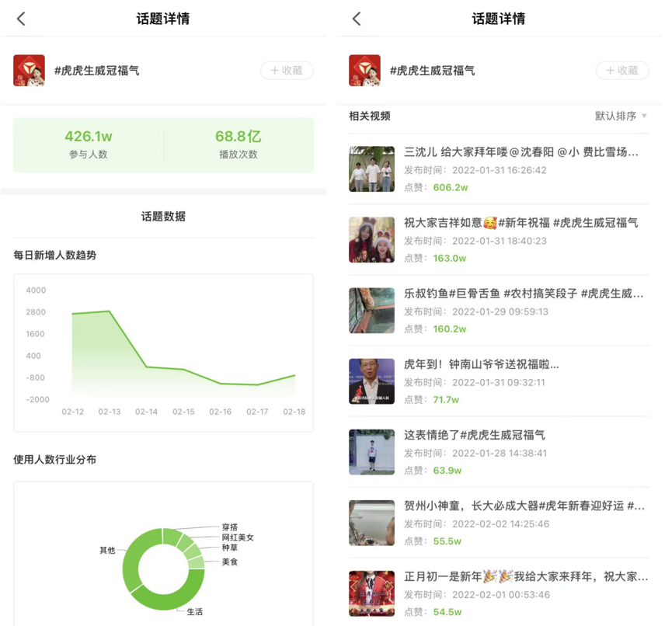Tap the 收藏 favorite button on topic data page
672x626 pixels.
(287, 70)
